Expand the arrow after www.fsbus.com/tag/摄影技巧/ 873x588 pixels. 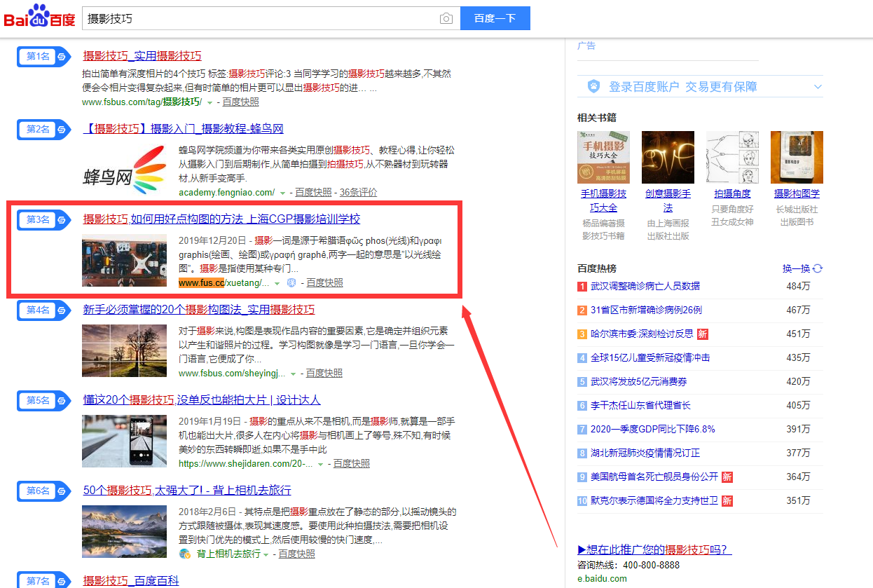209,102
